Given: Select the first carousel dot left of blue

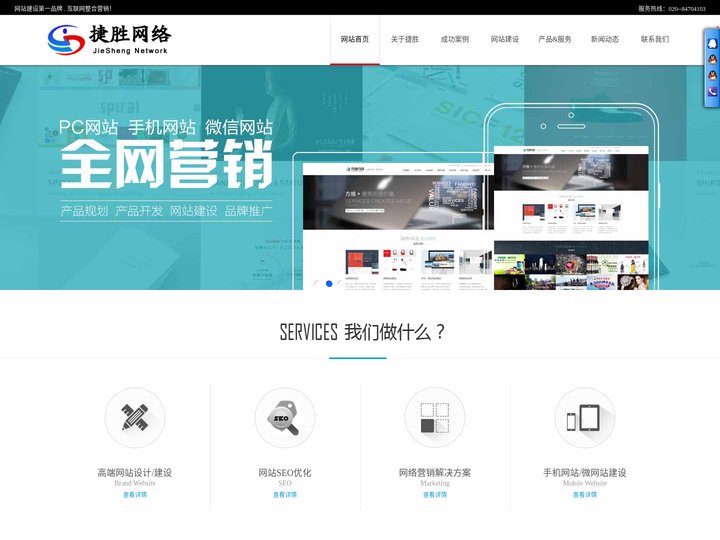Looking at the screenshot, I should coord(317,284).
